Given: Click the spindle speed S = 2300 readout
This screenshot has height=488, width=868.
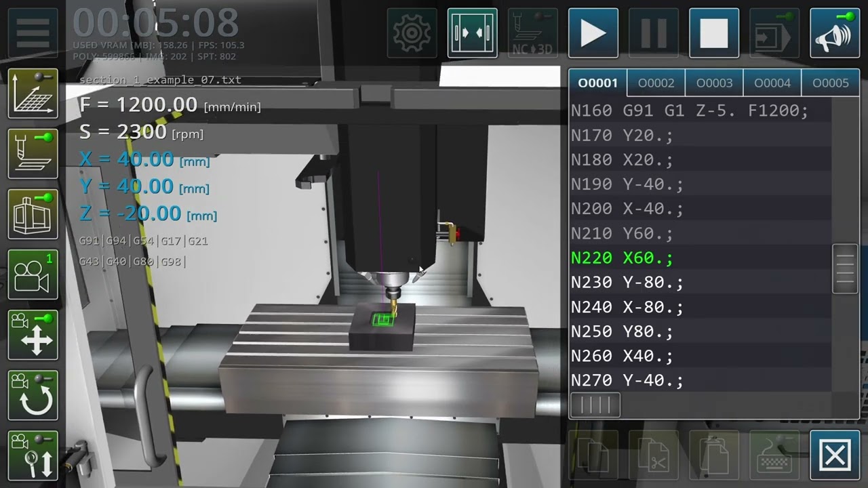Looking at the screenshot, I should point(141,132).
